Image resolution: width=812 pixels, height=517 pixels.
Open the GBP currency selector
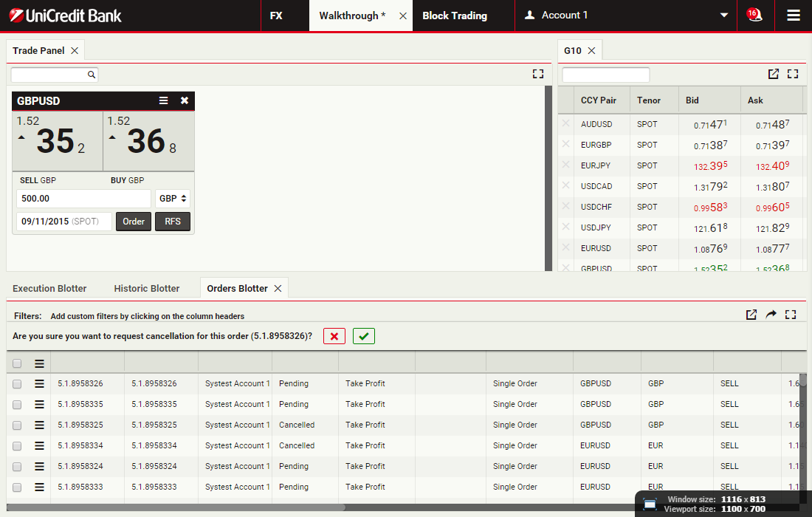tap(173, 199)
